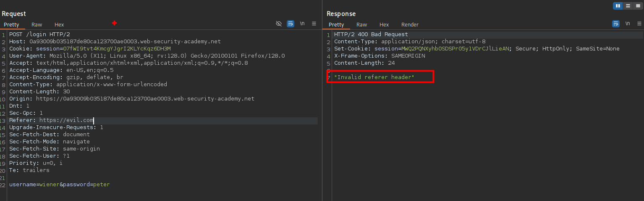644x201 pixels.
Task: Open the Raw tab in Request
Action: pyautogui.click(x=37, y=25)
